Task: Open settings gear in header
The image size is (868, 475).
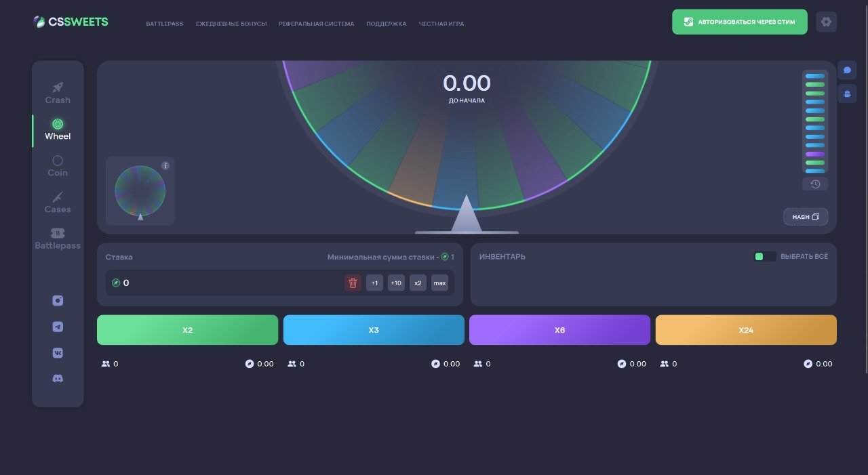Action: (x=826, y=22)
